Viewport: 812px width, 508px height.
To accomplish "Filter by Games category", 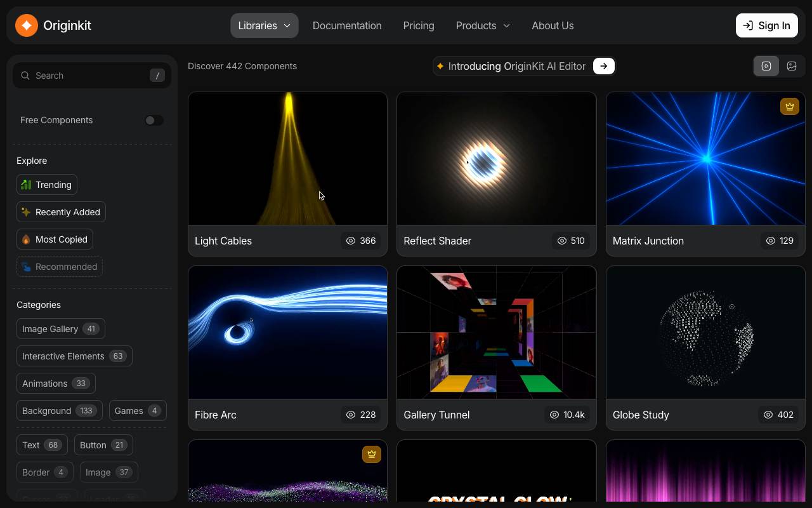I will (x=138, y=411).
